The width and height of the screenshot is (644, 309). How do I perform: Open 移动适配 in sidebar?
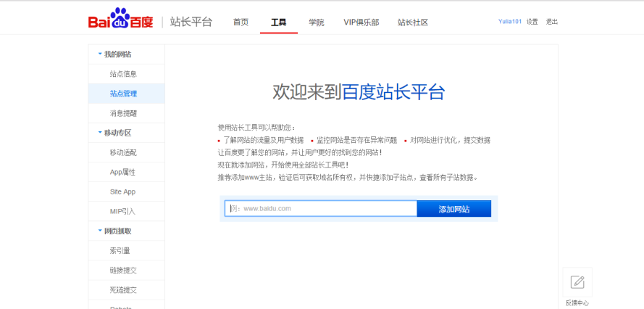[123, 152]
